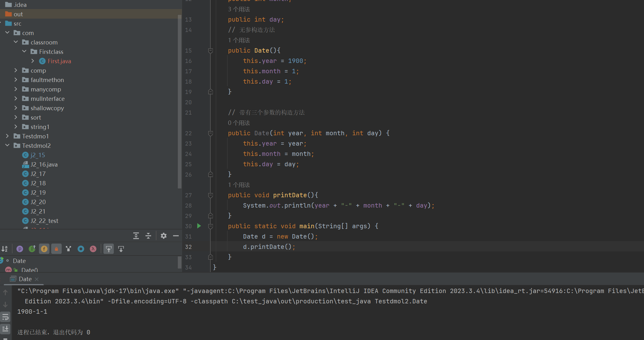Expand the faultmethon package
The image size is (644, 340).
pyautogui.click(x=16, y=80)
